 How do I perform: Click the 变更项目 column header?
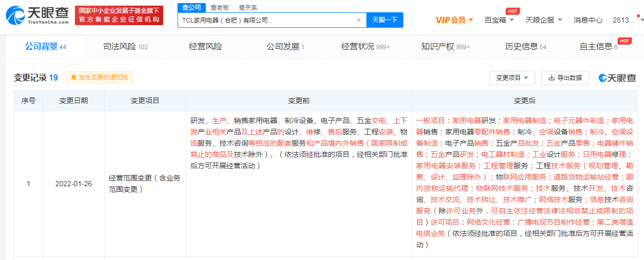click(145, 101)
